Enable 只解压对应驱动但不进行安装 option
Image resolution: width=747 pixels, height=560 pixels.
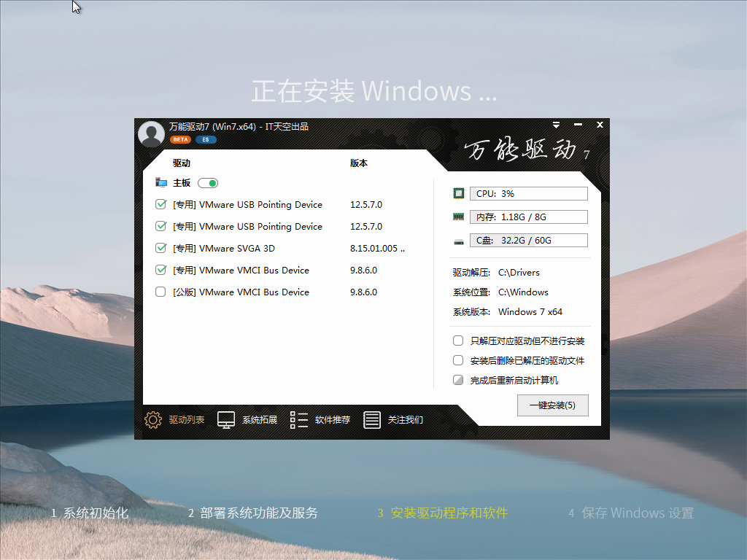tap(458, 341)
